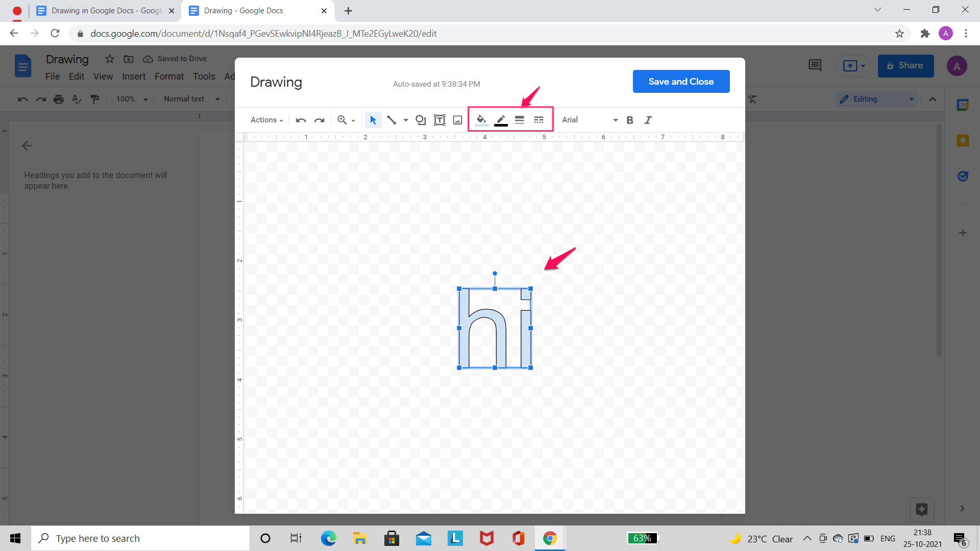Select the Border dash style tool

[x=538, y=120]
